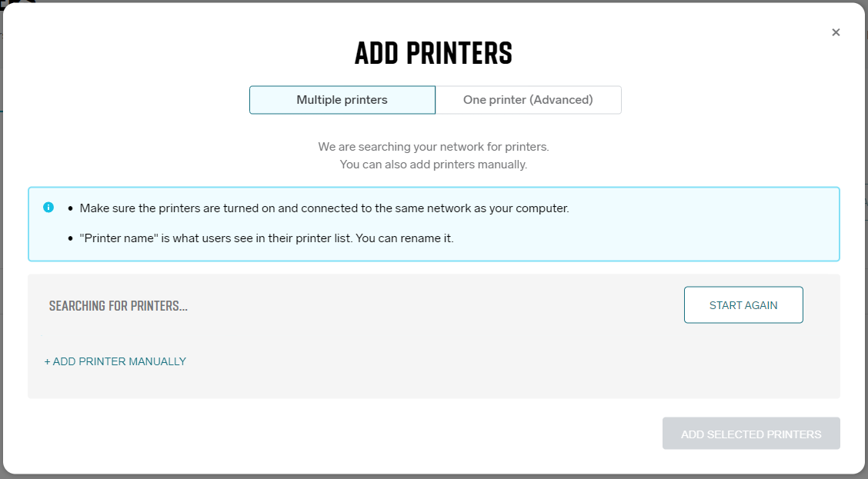Click the 'We are searching your network' message

(x=433, y=147)
